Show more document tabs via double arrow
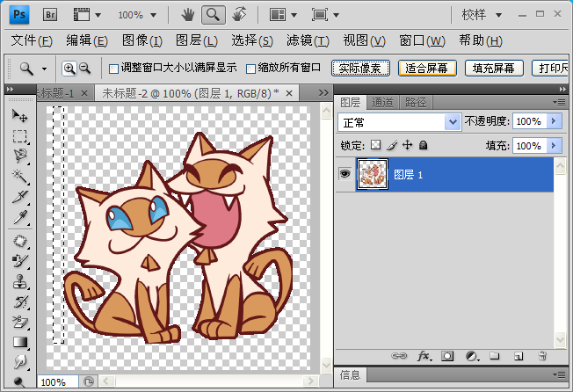This screenshot has height=392, width=573. [x=323, y=93]
